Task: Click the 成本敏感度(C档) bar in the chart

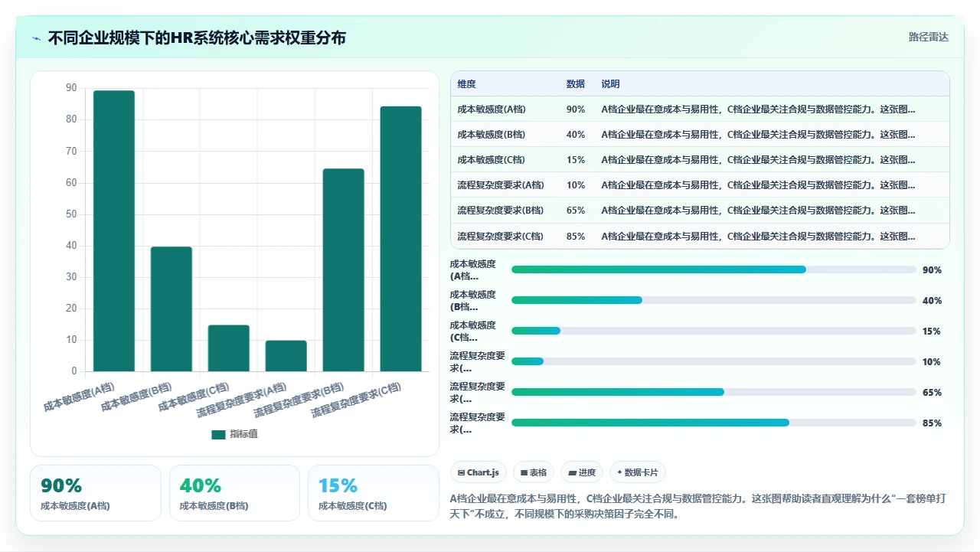Action: 229,348
